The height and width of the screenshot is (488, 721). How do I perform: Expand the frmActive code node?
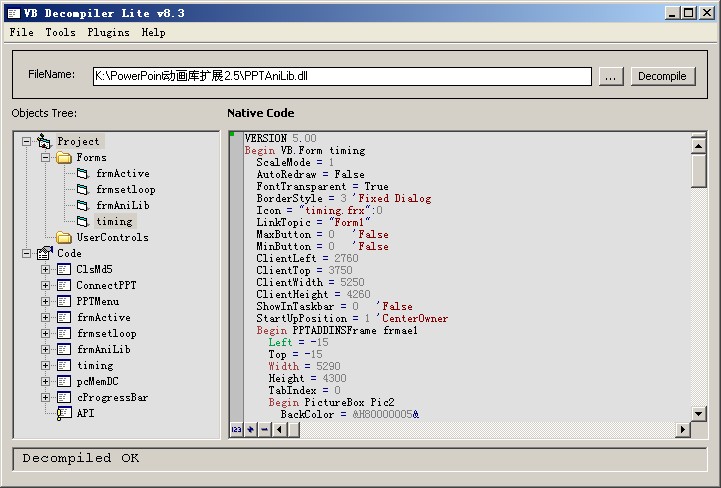click(45, 317)
